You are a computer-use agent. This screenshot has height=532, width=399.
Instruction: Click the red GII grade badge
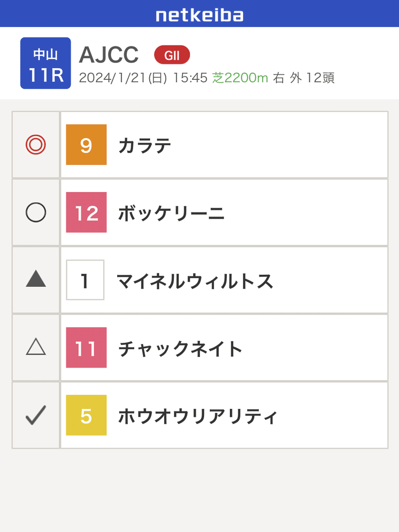click(172, 56)
